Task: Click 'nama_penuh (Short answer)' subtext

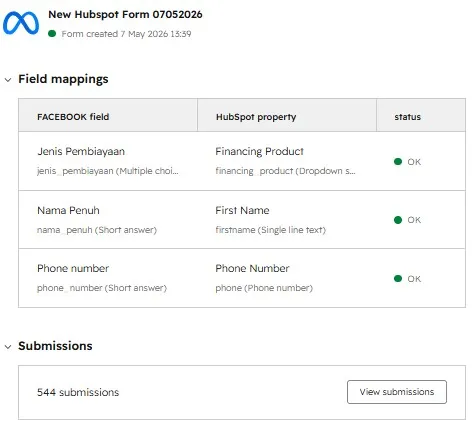Action: pyautogui.click(x=97, y=230)
